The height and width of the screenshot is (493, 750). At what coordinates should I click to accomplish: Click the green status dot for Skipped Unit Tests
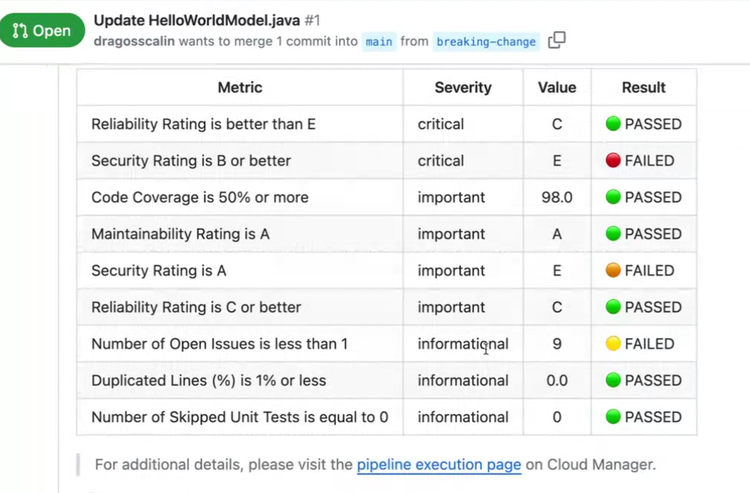(613, 417)
